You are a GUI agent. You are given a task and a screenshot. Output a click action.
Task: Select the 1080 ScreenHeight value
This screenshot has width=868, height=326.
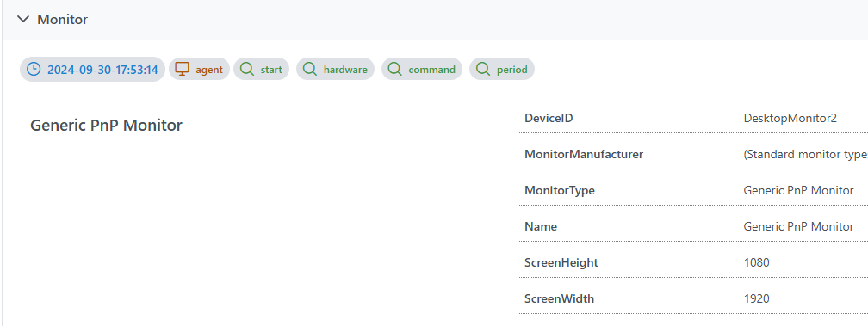coord(756,263)
